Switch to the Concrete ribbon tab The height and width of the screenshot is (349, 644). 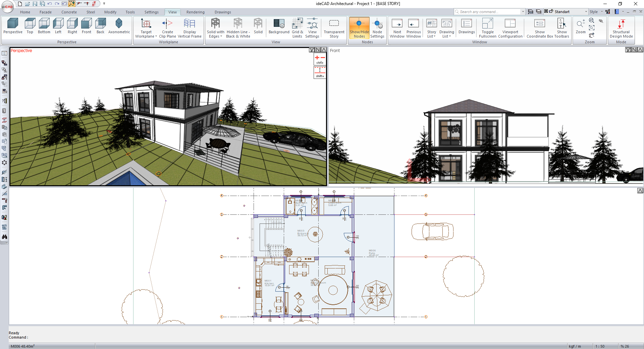[69, 12]
